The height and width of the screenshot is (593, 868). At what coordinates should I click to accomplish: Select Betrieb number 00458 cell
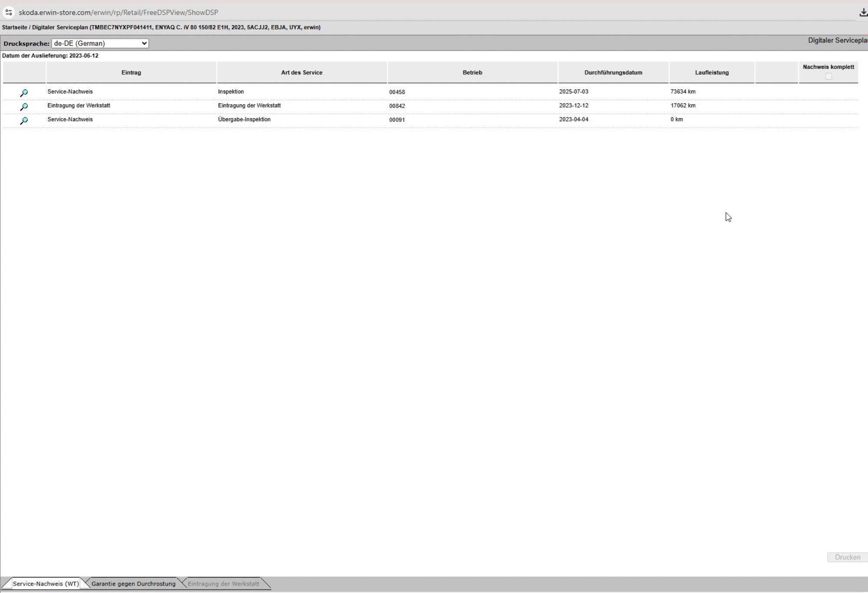397,92
